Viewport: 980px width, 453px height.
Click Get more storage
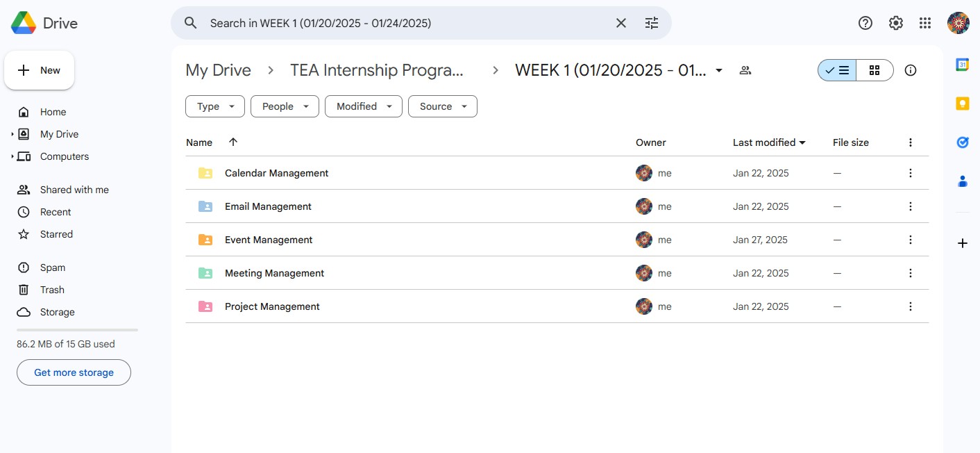tap(74, 372)
